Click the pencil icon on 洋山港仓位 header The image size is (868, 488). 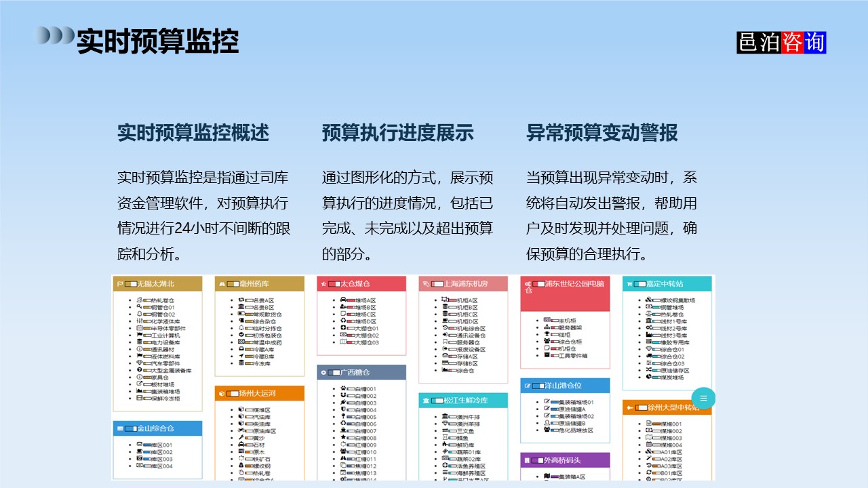pyautogui.click(x=527, y=386)
